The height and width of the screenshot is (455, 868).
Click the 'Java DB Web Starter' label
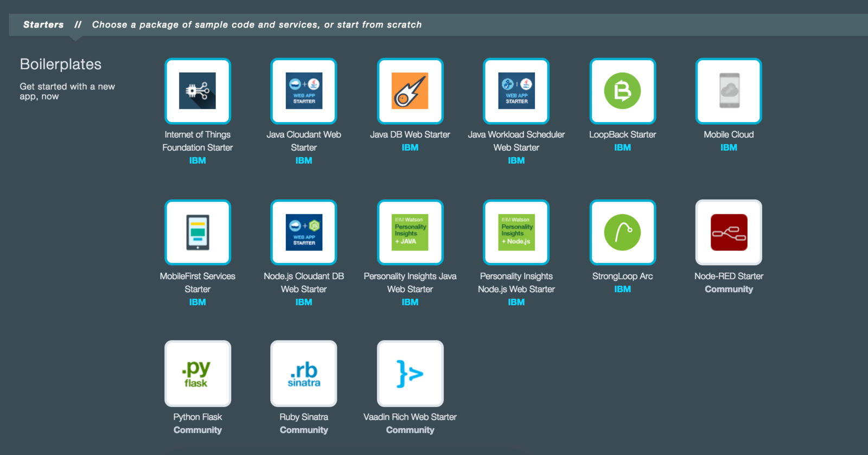point(410,134)
